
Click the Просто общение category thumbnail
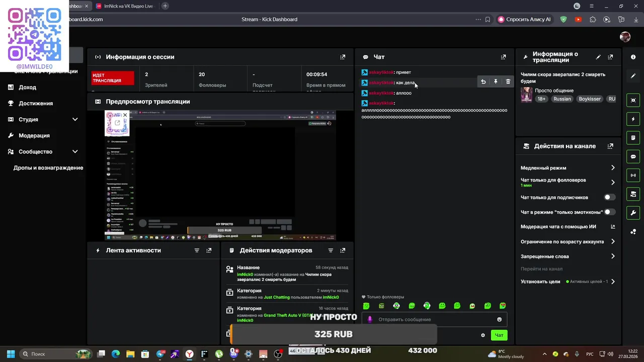tap(526, 95)
